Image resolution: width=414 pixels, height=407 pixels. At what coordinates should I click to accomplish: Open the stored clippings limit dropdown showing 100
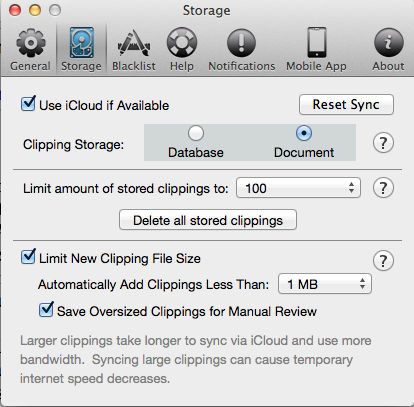[x=298, y=188]
